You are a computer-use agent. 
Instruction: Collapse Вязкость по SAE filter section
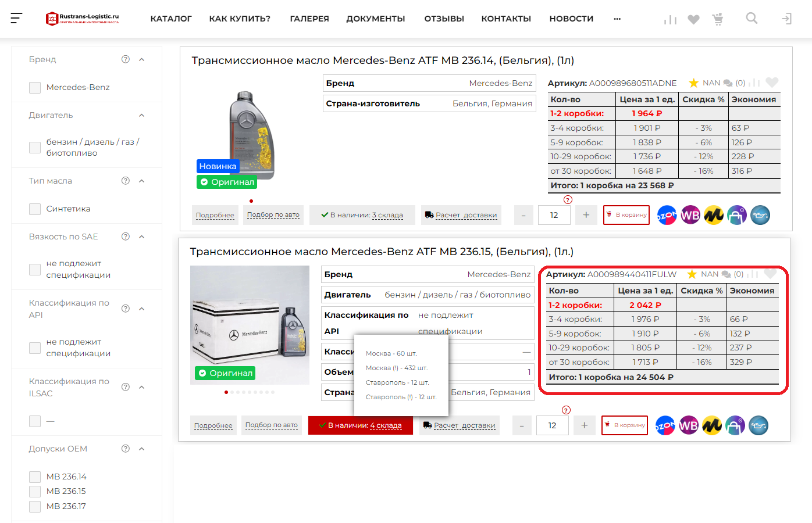click(141, 237)
